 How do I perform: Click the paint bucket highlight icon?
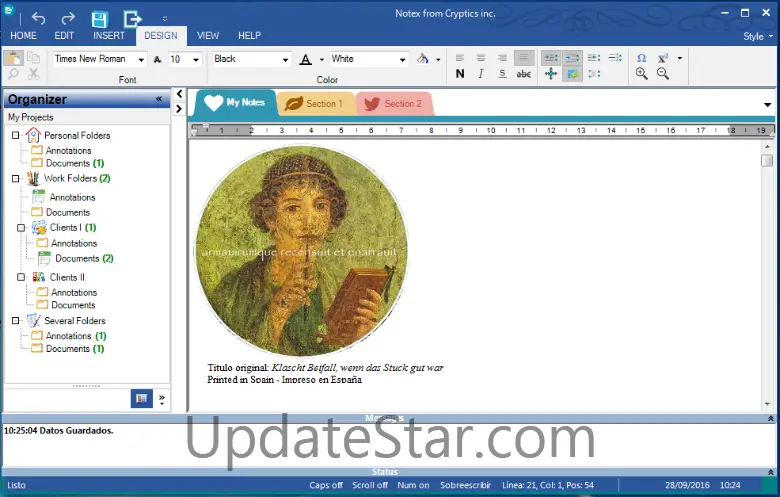coord(423,59)
